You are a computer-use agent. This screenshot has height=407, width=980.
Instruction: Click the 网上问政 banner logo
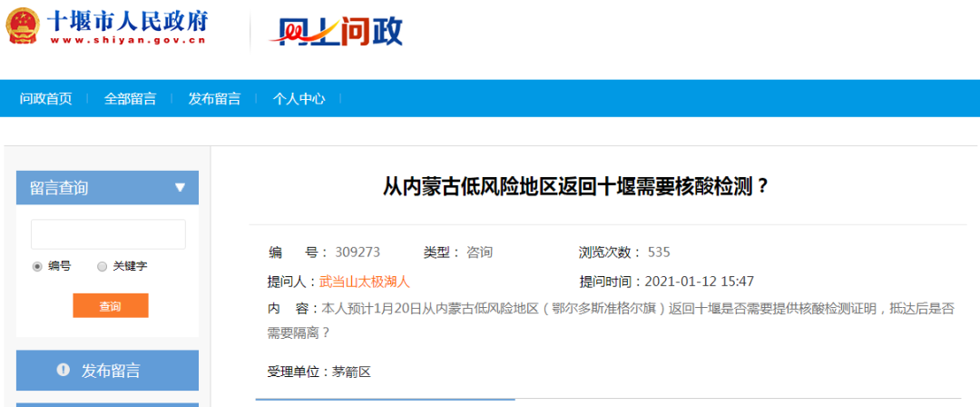tap(335, 33)
